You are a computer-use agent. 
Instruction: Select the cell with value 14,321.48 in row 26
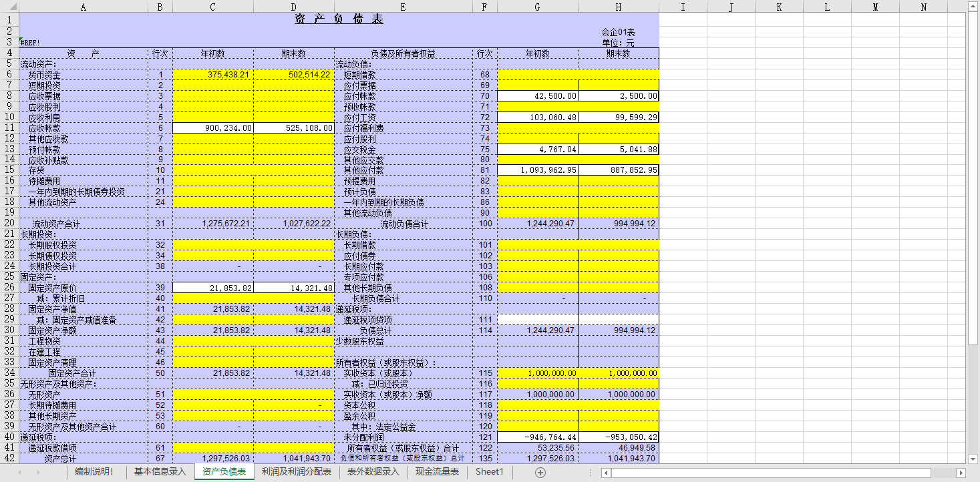pos(294,287)
